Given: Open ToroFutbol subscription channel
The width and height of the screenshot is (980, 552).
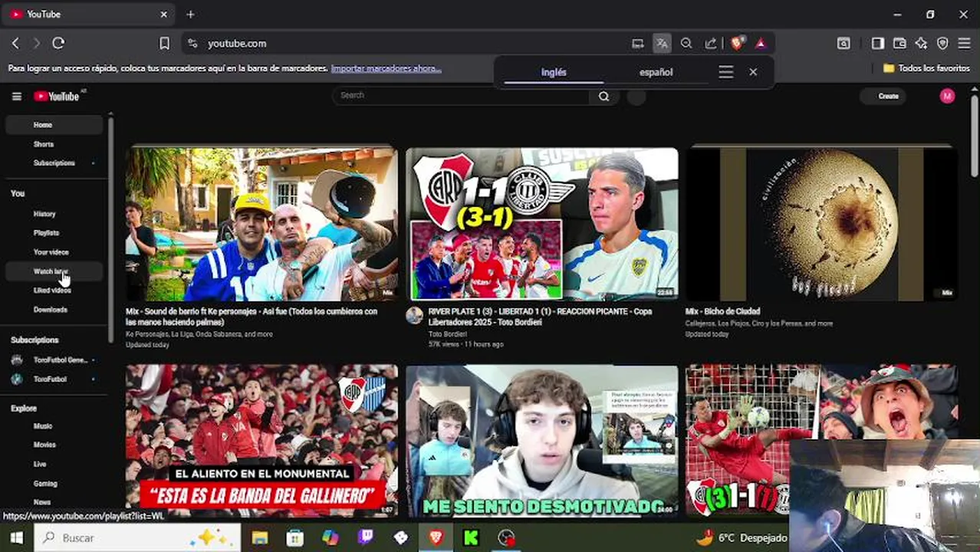Looking at the screenshot, I should pyautogui.click(x=54, y=379).
